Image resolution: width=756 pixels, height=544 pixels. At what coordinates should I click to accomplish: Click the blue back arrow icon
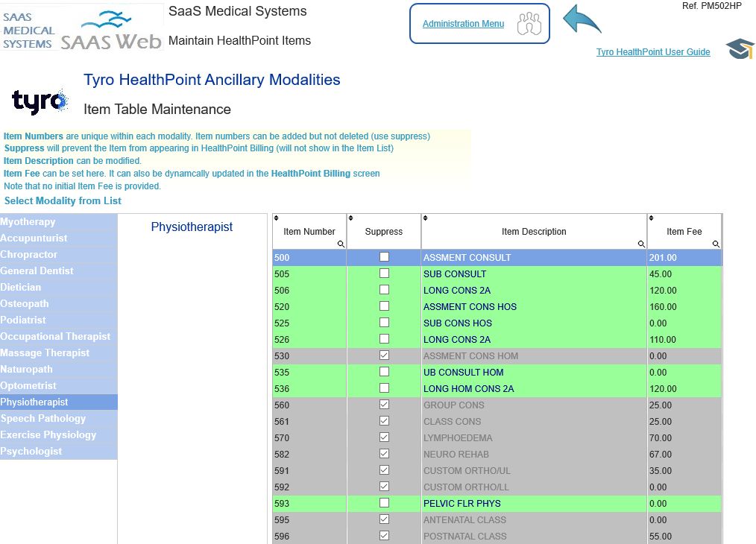coord(582,19)
